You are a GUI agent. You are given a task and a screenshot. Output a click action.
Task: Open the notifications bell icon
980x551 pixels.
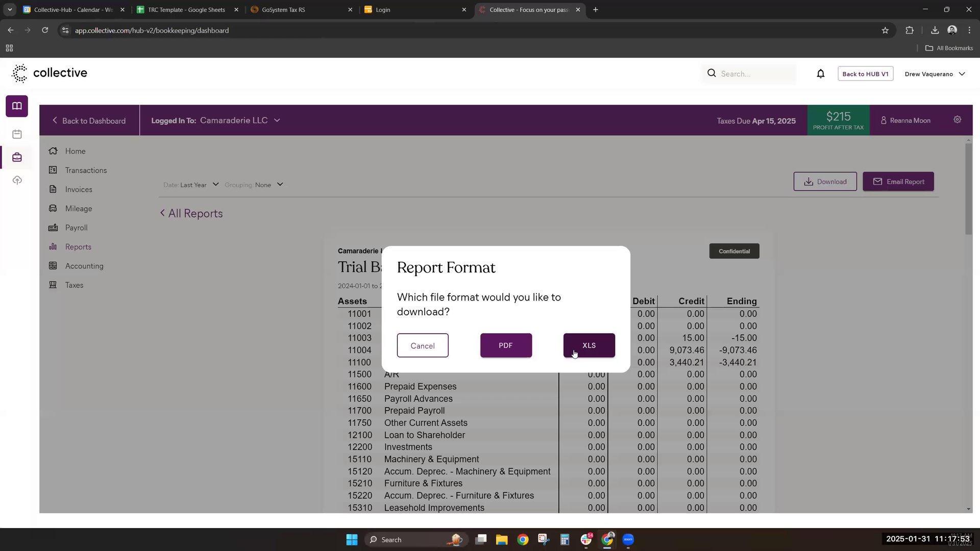(820, 74)
